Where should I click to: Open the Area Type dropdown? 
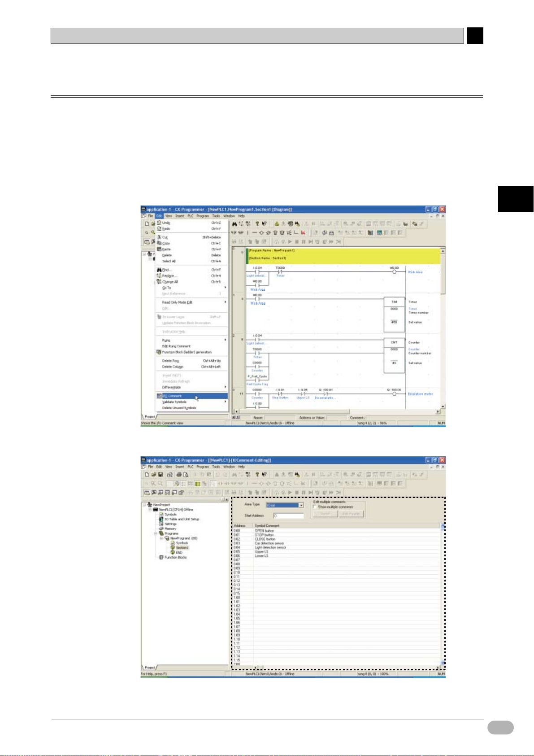[301, 505]
